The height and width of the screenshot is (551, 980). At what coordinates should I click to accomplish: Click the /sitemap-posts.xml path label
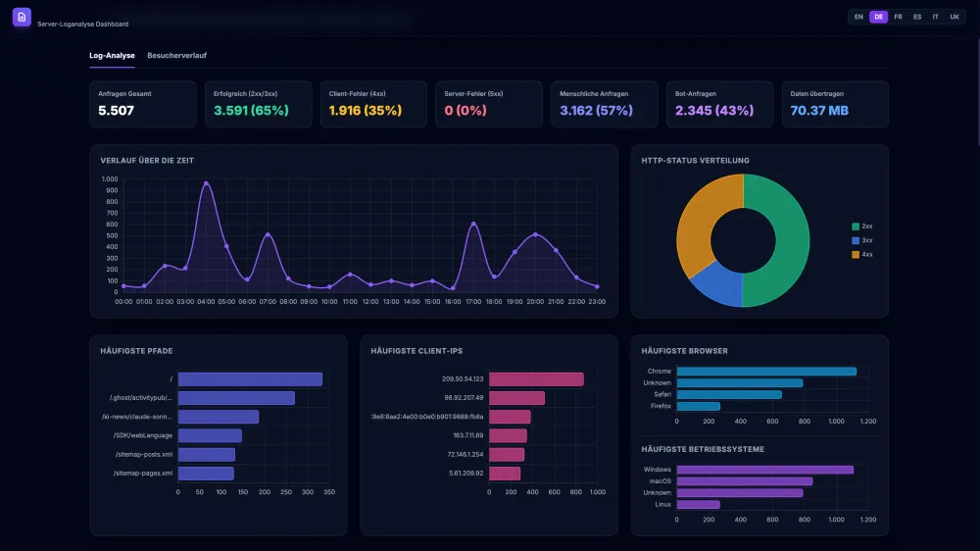(144, 455)
